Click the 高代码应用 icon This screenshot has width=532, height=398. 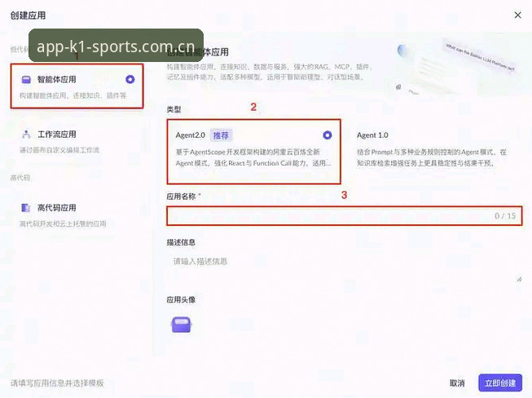coord(26,208)
